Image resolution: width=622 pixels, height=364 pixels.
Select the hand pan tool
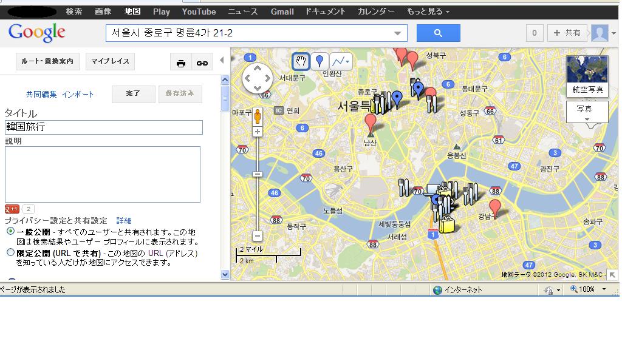click(301, 61)
